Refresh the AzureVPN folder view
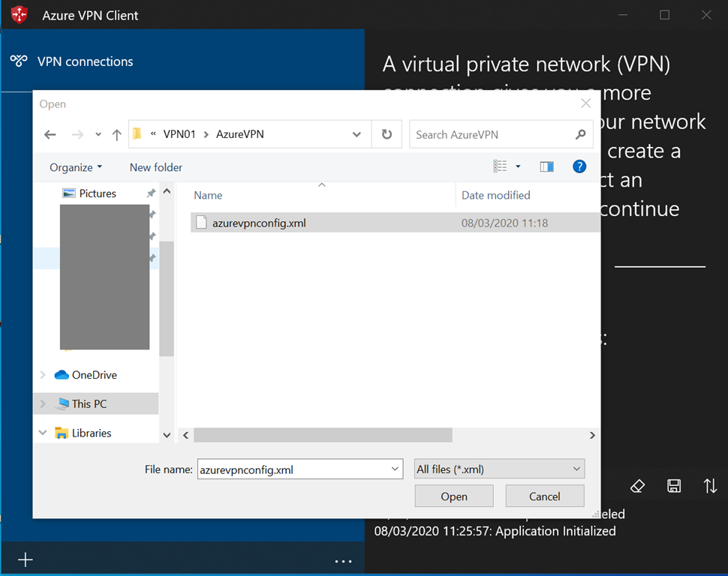 click(x=387, y=134)
